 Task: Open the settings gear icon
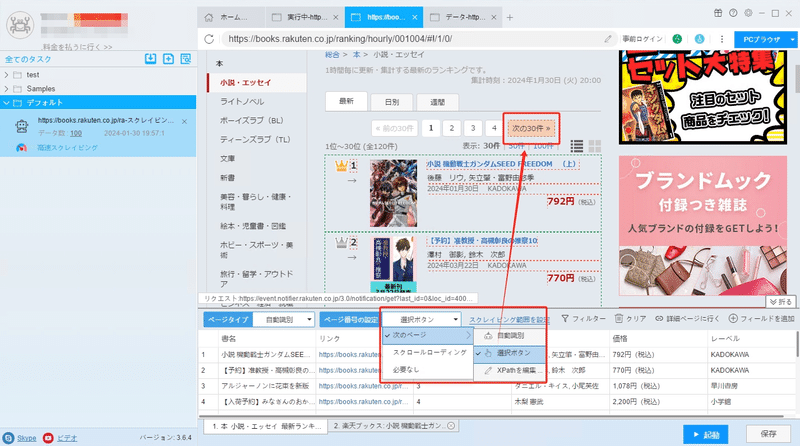point(748,13)
